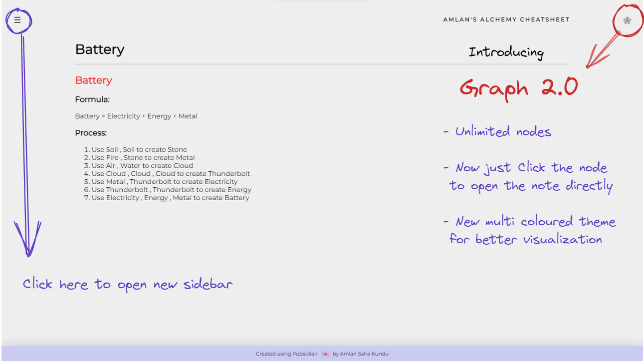This screenshot has width=644, height=362.
Task: Click 'by Amlan Saha Kundu' footer credit
Action: [360, 354]
